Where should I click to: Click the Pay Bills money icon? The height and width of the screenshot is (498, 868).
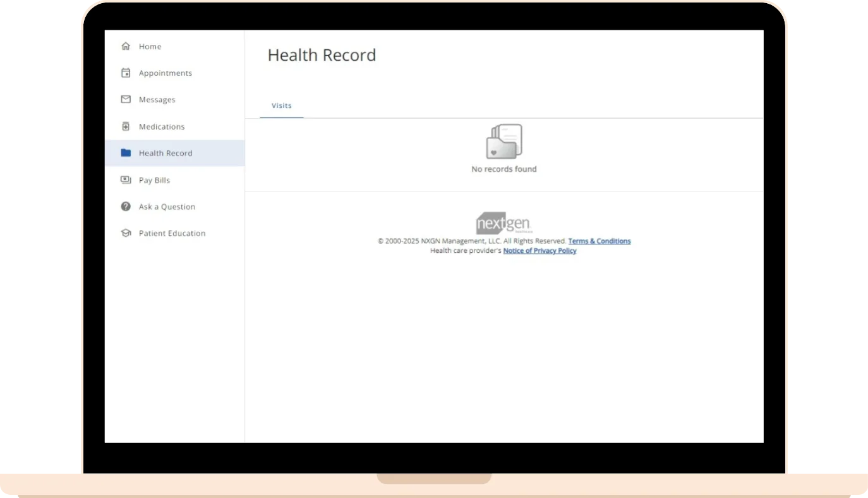[126, 180]
